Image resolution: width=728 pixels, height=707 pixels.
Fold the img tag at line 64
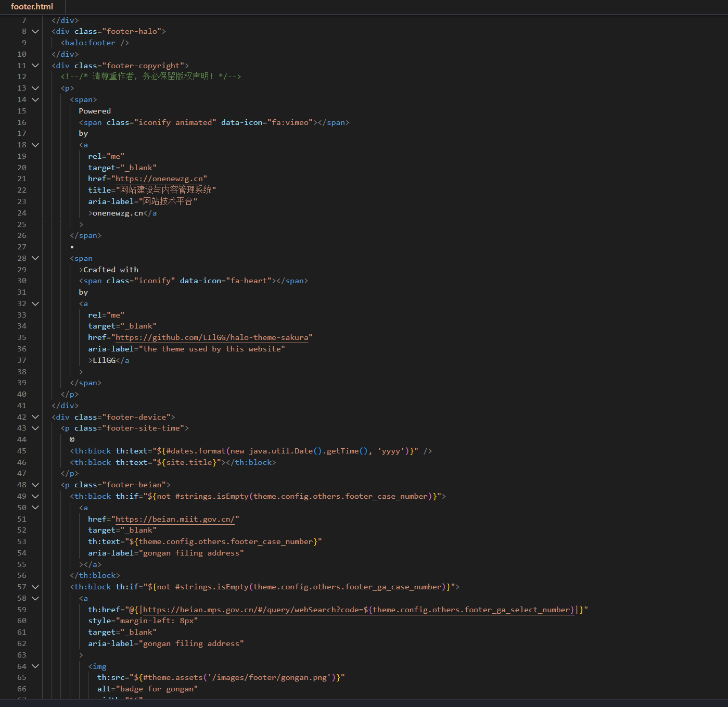point(35,666)
